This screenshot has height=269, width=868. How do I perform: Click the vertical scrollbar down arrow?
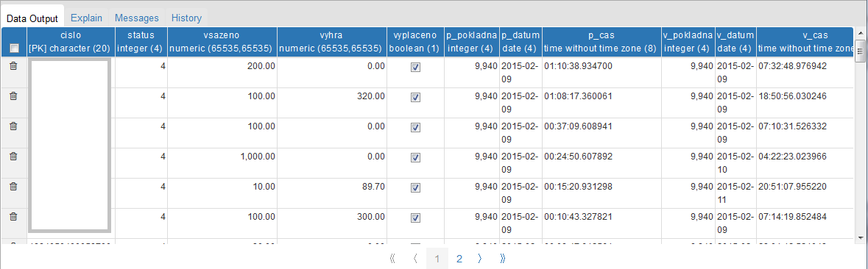pos(860,237)
